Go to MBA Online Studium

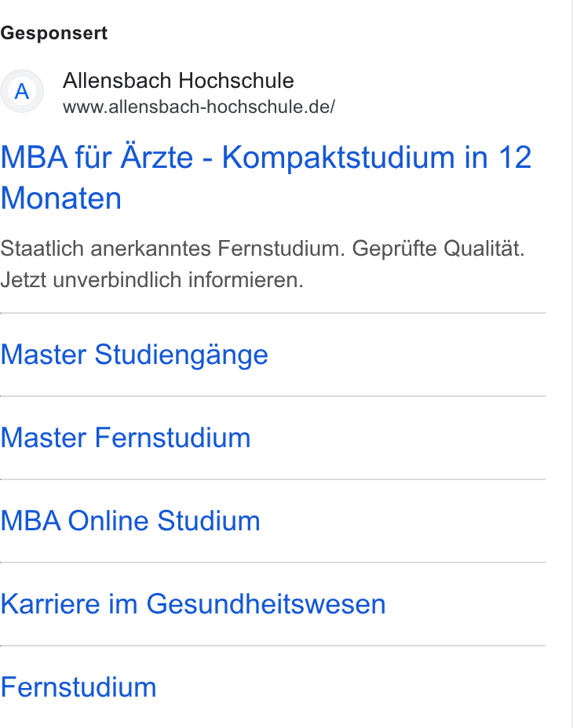130,520
